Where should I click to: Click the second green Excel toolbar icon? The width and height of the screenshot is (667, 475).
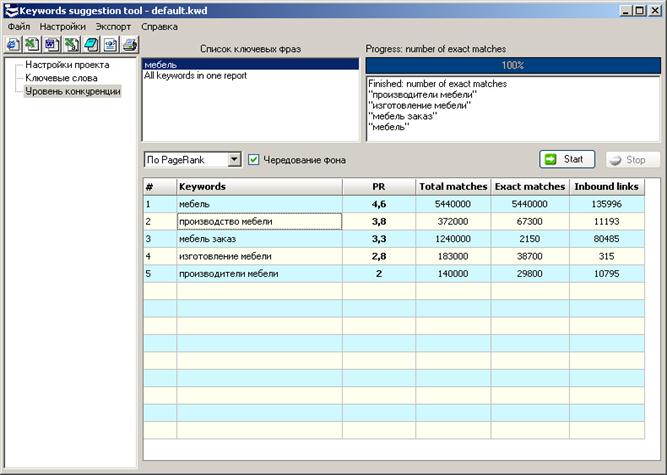point(70,44)
